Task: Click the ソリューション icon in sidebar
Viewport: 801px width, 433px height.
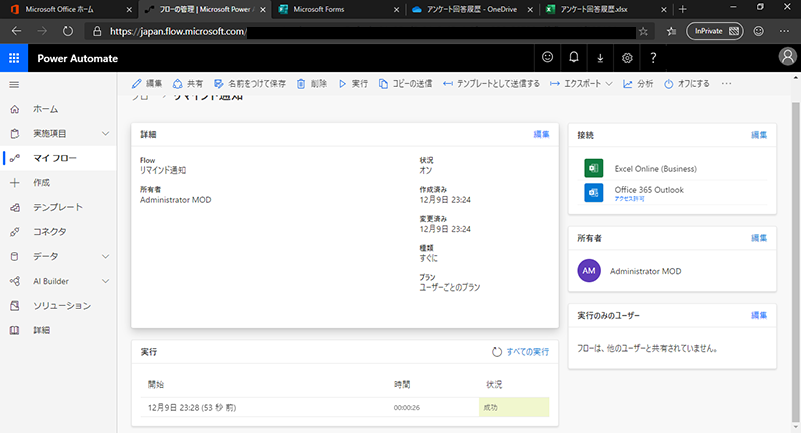Action: [15, 305]
